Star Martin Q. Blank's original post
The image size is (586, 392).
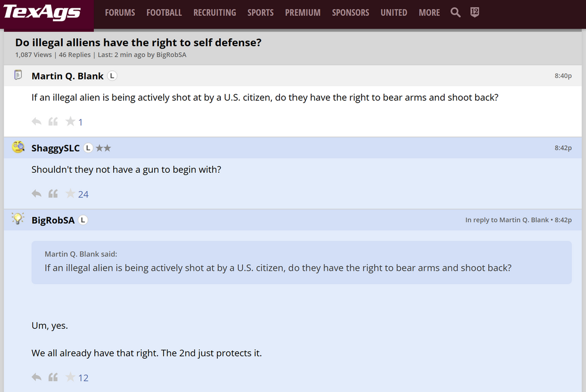tap(70, 122)
